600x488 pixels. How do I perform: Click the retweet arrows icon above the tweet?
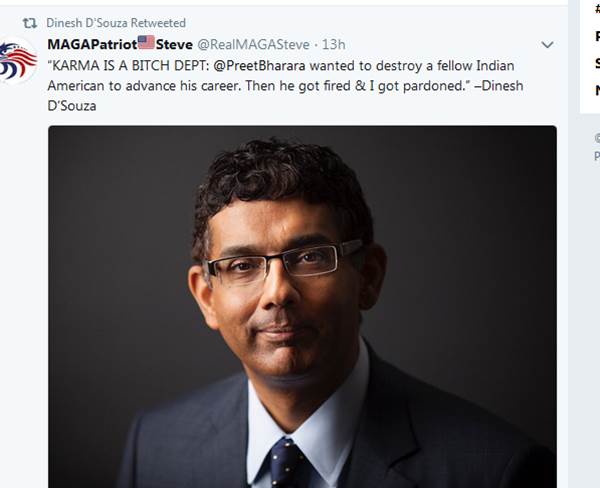point(29,23)
